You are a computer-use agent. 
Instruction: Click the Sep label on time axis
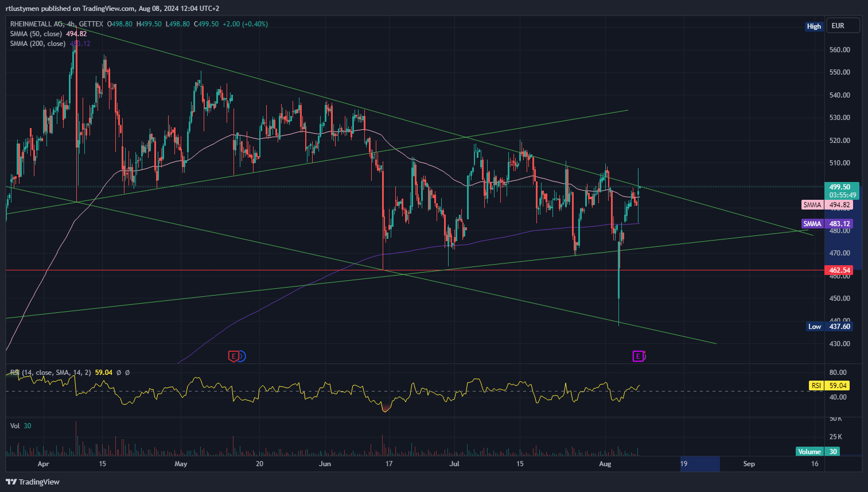(749, 464)
